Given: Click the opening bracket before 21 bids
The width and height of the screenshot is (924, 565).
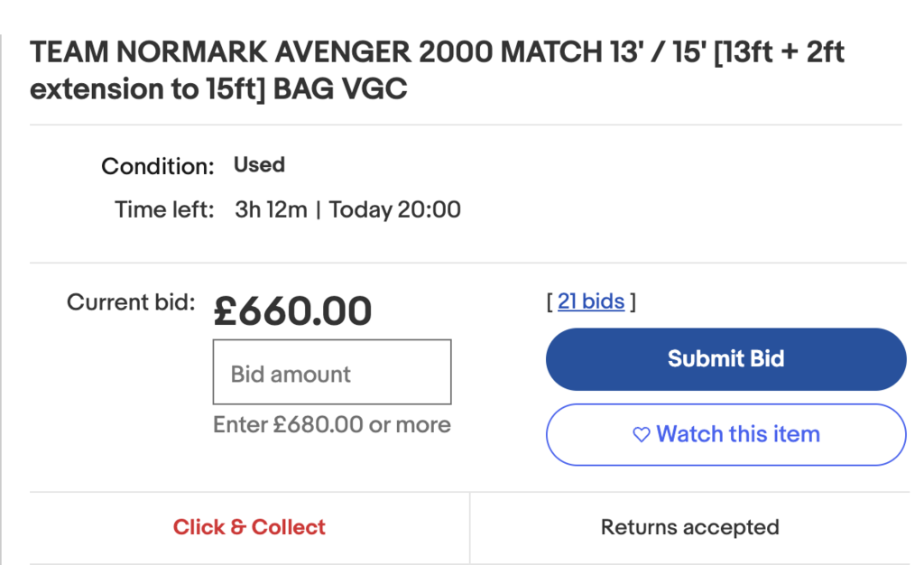Looking at the screenshot, I should (x=550, y=301).
